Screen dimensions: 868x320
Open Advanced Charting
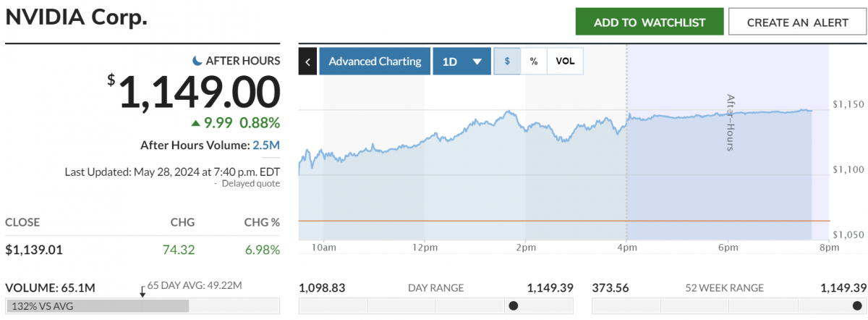[375, 62]
